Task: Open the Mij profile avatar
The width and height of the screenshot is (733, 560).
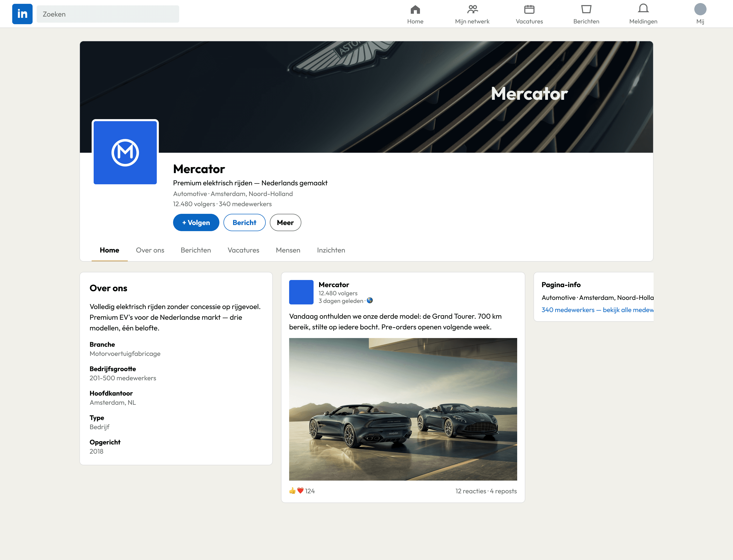Action: [700, 9]
